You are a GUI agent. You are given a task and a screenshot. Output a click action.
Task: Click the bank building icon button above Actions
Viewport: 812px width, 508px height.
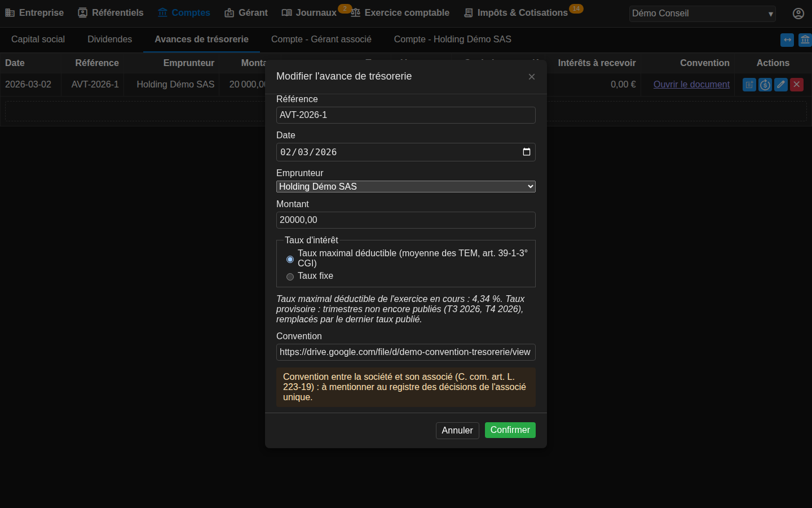pyautogui.click(x=805, y=40)
